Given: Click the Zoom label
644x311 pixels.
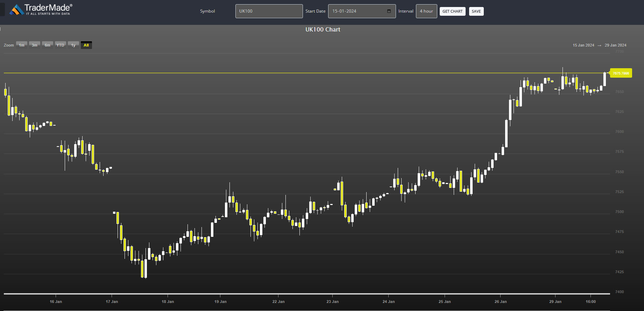Looking at the screenshot, I should point(9,45).
